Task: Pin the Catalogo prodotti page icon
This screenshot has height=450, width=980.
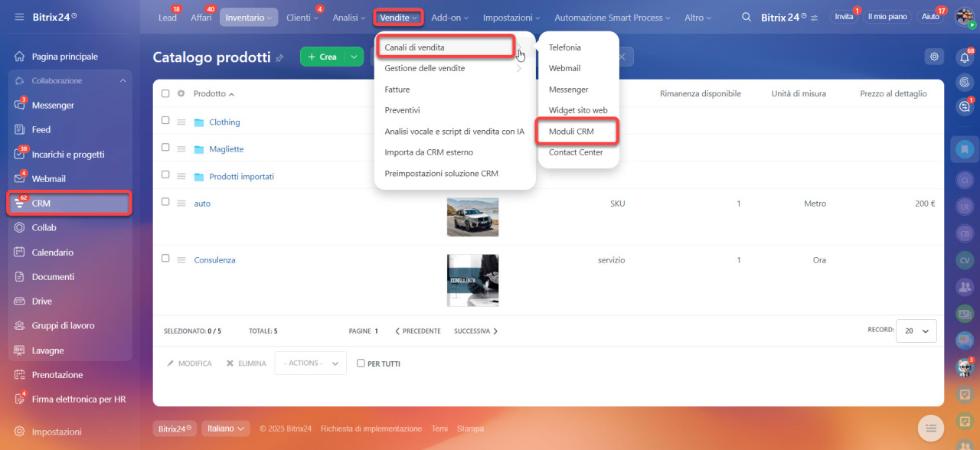Action: tap(279, 57)
